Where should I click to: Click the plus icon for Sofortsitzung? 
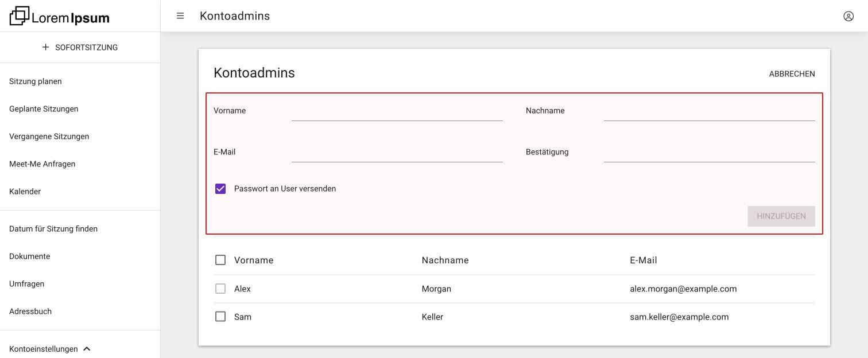tap(46, 47)
